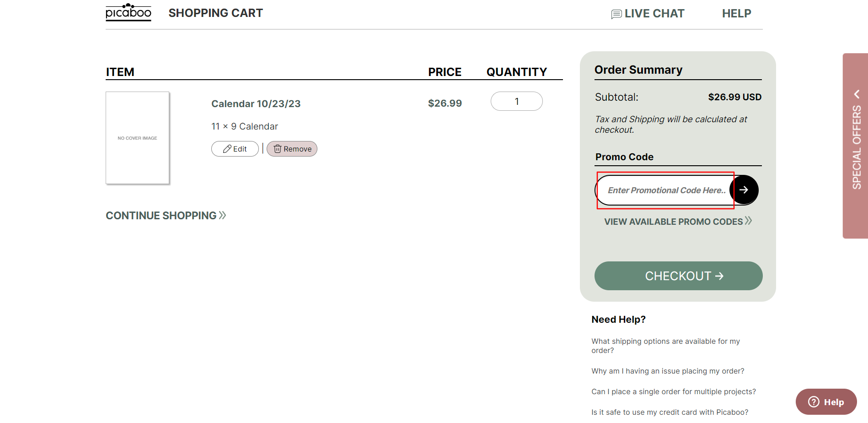Open the Help chat bubble in the corner
Screen dimensions: 868x423
(825, 401)
